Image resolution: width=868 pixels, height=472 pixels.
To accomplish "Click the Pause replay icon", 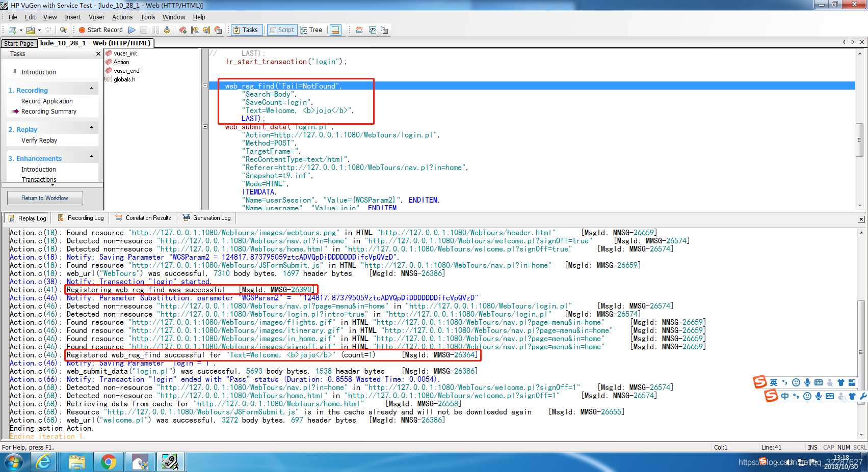I will [155, 30].
